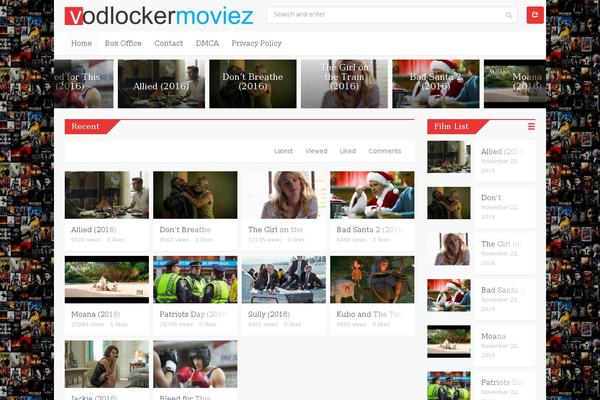Click Bad Santa thumbnail in Film List
600x400 pixels.
[x=449, y=295]
